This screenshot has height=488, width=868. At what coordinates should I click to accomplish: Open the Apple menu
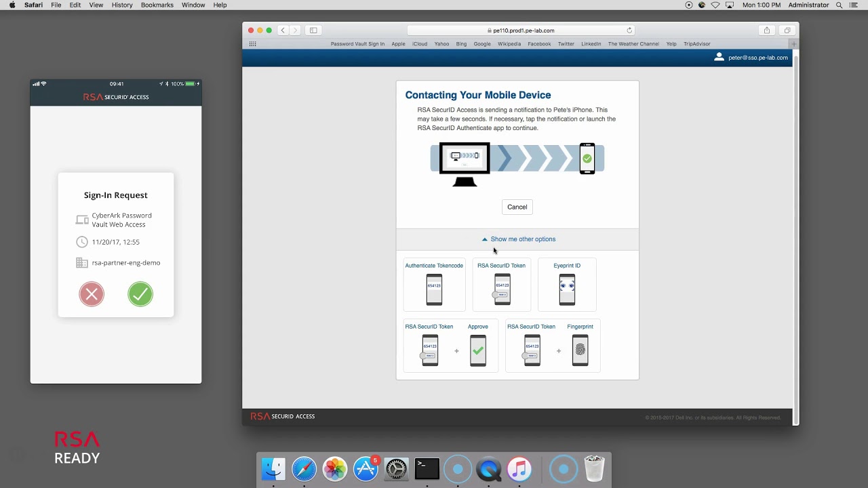pyautogui.click(x=12, y=5)
